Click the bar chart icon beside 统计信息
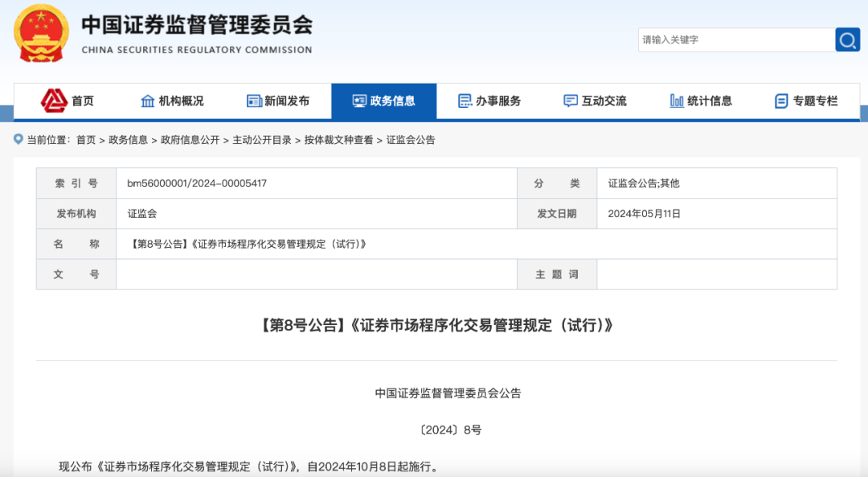868x477 pixels. [677, 101]
